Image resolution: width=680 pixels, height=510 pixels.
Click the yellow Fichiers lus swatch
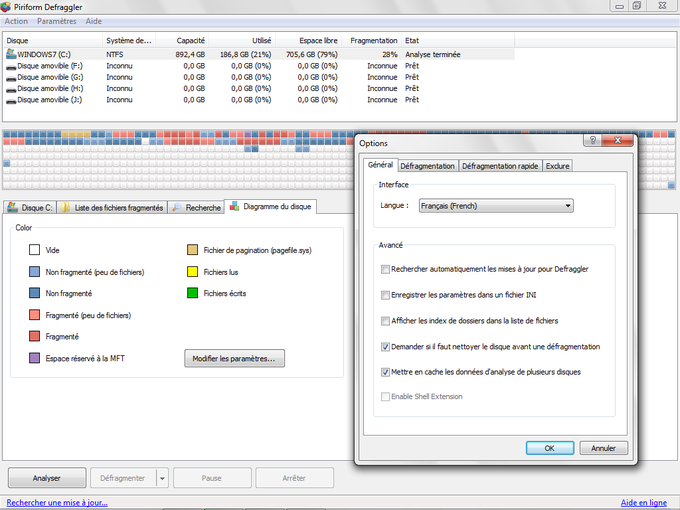(x=193, y=272)
